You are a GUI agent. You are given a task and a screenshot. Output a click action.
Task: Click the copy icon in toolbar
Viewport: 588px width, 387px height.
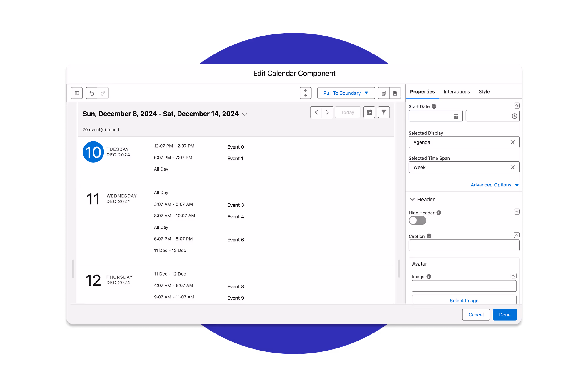click(384, 93)
